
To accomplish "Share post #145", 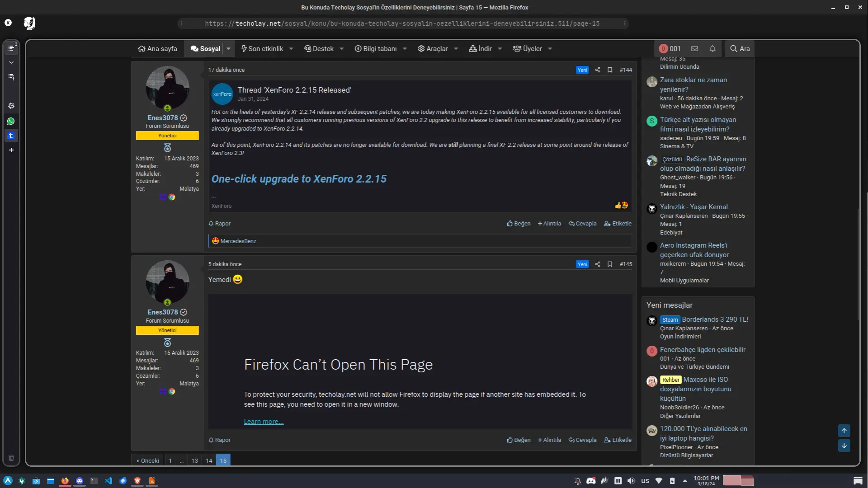I will 598,264.
